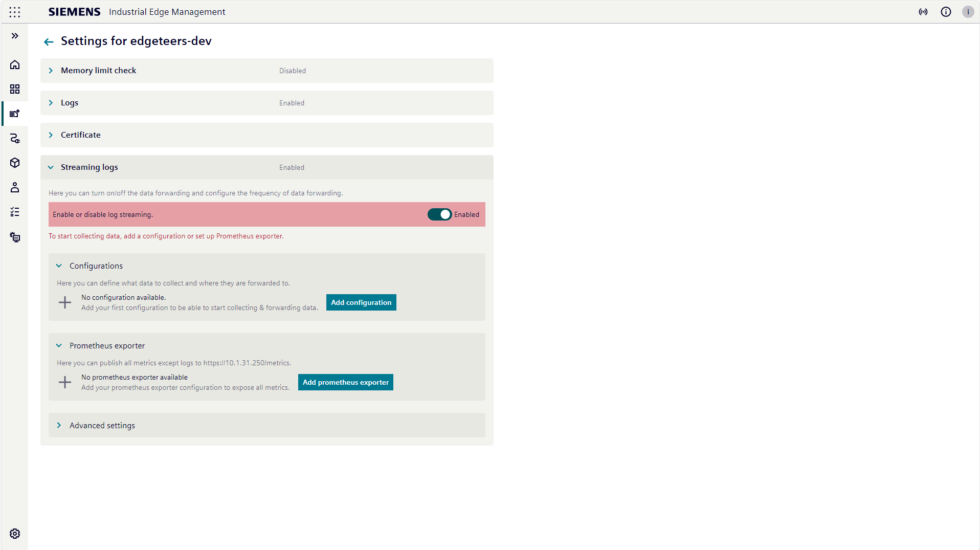980x550 pixels.
Task: Open the user avatar in header
Action: (968, 12)
